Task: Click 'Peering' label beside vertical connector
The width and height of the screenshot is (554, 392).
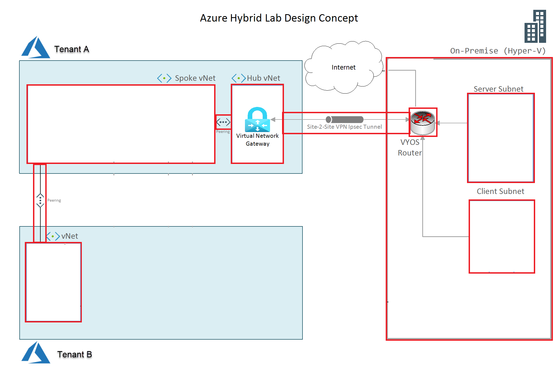Action: [54, 200]
